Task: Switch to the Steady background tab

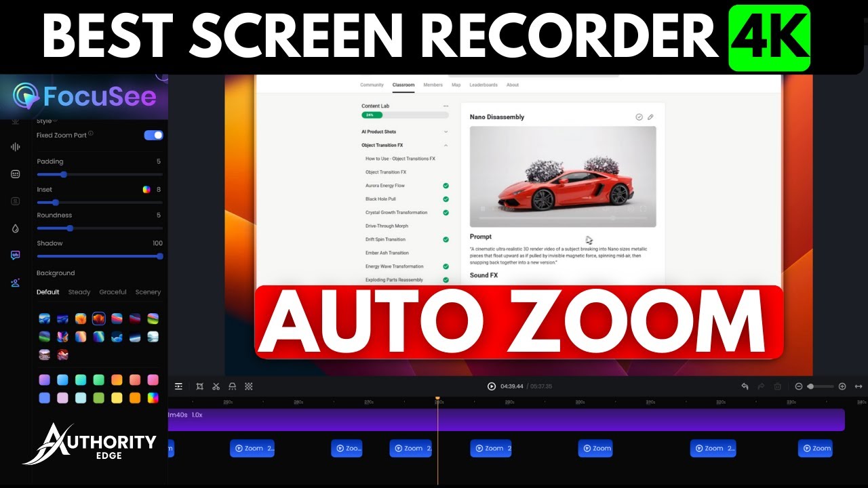Action: 79,292
